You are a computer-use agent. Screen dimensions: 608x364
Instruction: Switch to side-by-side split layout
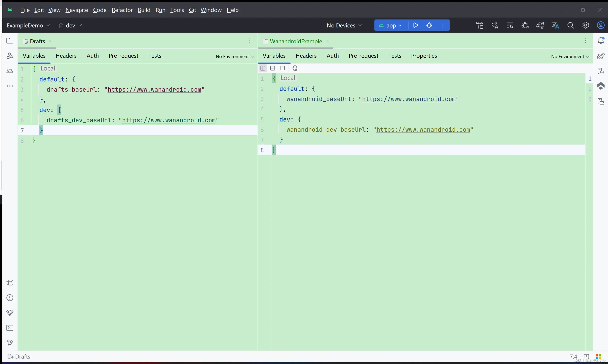(263, 68)
